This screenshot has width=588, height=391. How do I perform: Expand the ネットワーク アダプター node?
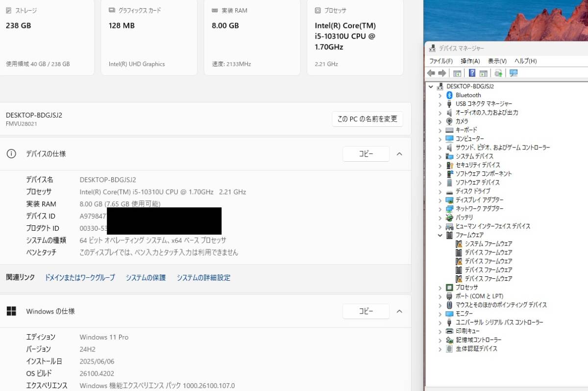tap(440, 209)
